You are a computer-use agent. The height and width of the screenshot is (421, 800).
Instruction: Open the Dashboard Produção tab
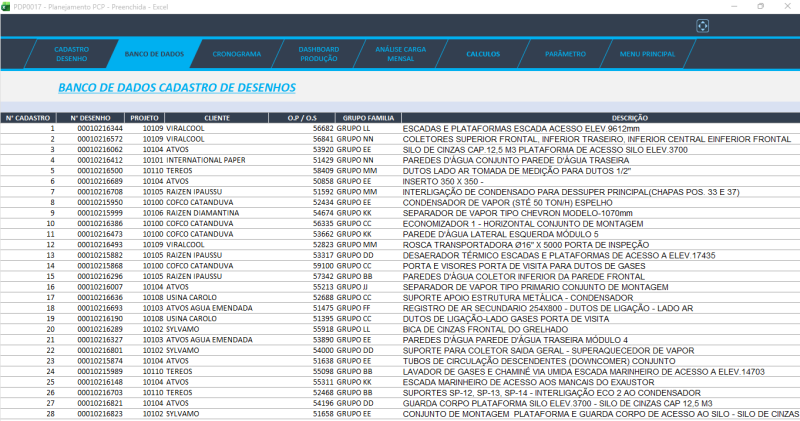[318, 53]
